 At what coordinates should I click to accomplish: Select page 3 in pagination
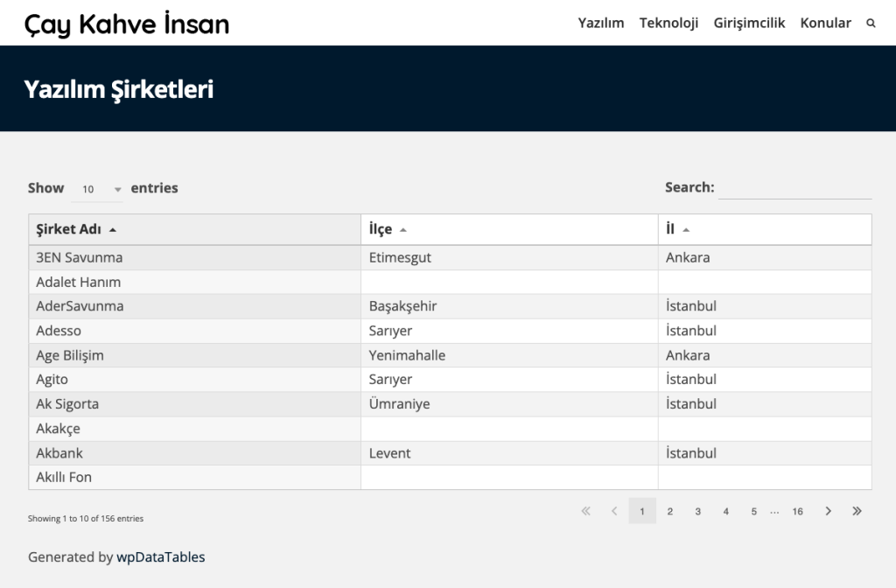point(697,511)
